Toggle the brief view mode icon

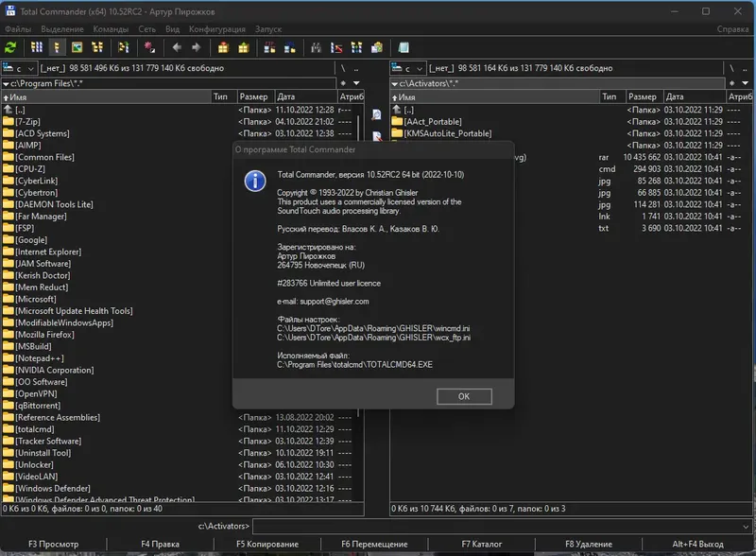37,47
